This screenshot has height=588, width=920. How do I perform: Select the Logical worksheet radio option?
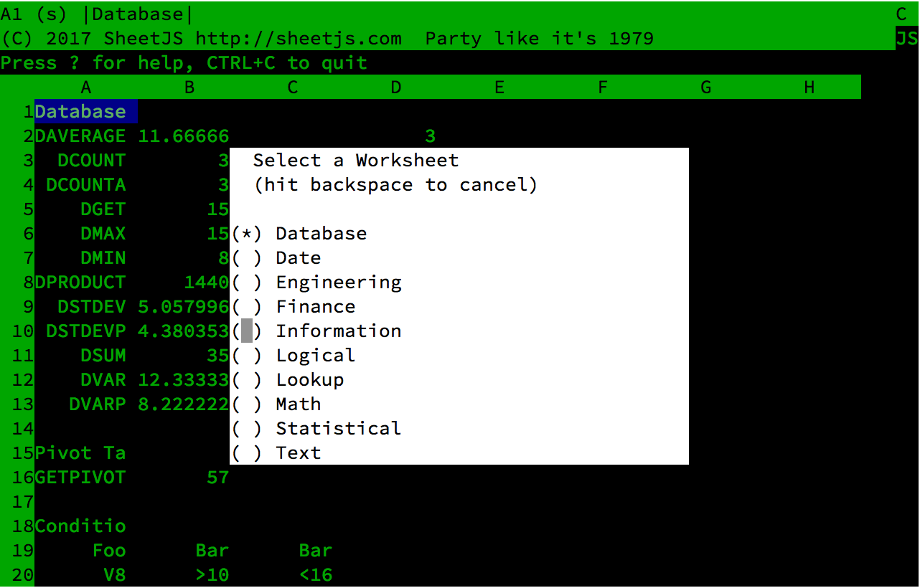(247, 356)
